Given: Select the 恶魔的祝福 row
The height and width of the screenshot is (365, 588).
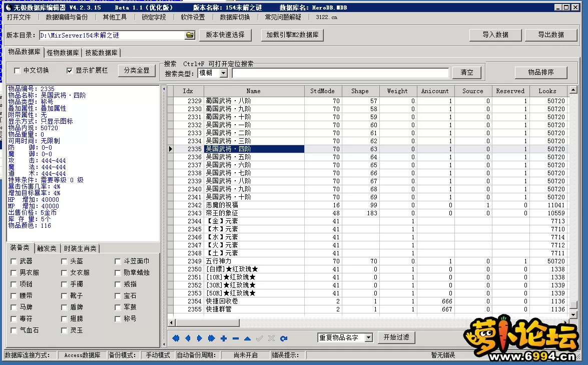Looking at the screenshot, I should (367, 205).
